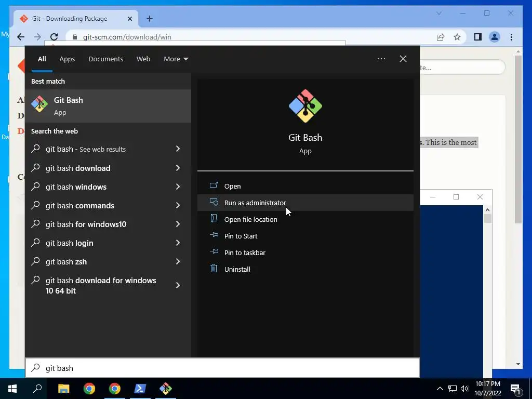Select Uninstall for Git Bash

305,269
